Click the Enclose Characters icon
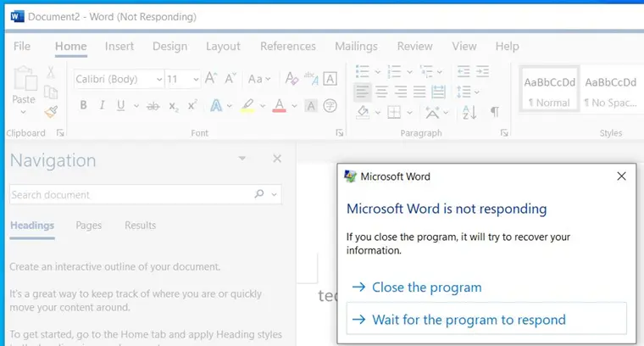644x346 pixels. (x=330, y=106)
